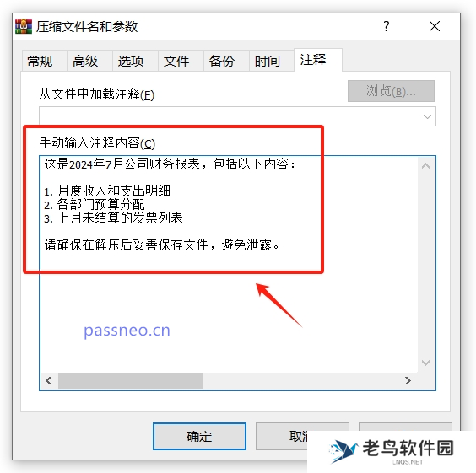Click the scroll left arrow below the comment box
The width and height of the screenshot is (476, 473).
coord(49,380)
